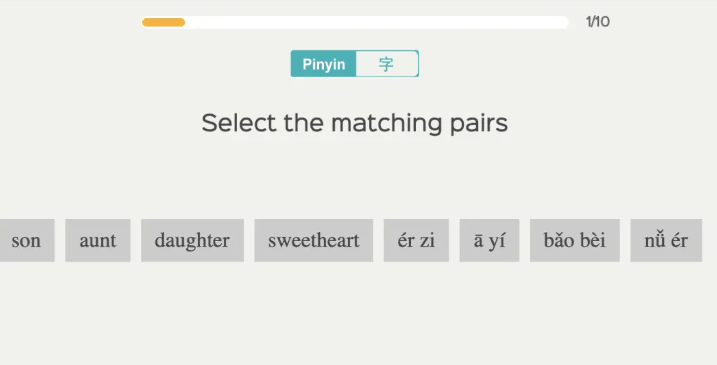Choose the 'ā yí' pinyin tile
This screenshot has height=365, width=717.
click(489, 241)
